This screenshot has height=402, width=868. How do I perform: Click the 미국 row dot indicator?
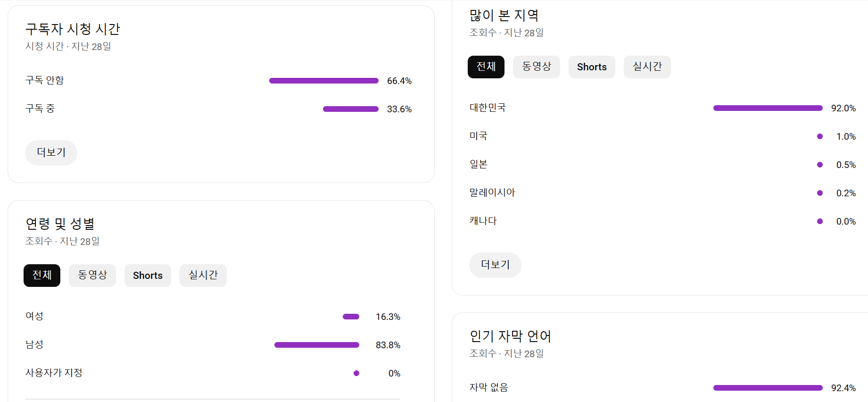click(x=820, y=136)
